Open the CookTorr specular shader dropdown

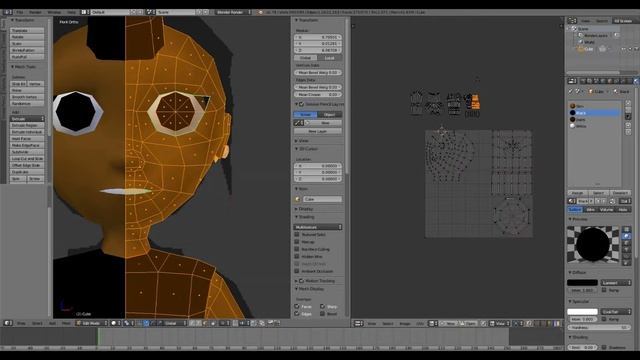tap(616, 312)
